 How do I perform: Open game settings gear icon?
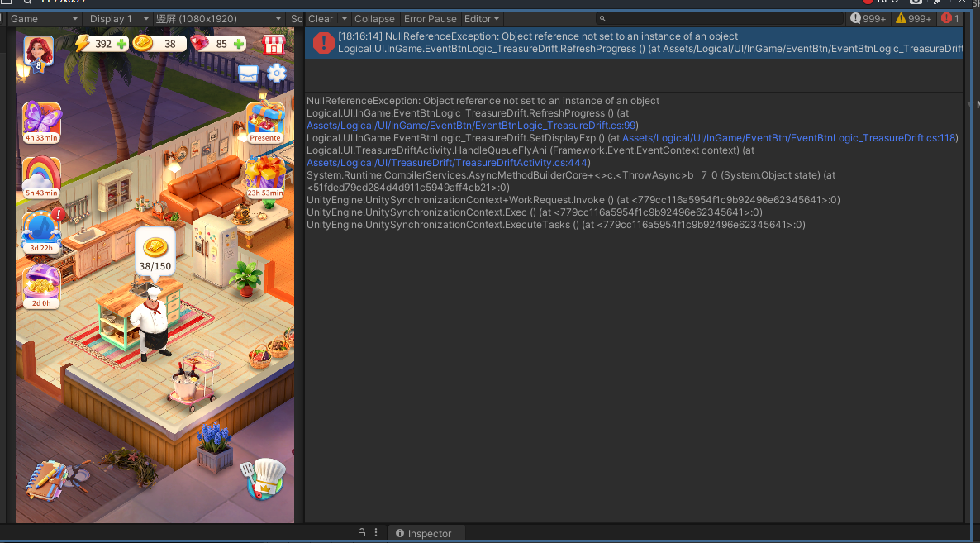point(277,74)
